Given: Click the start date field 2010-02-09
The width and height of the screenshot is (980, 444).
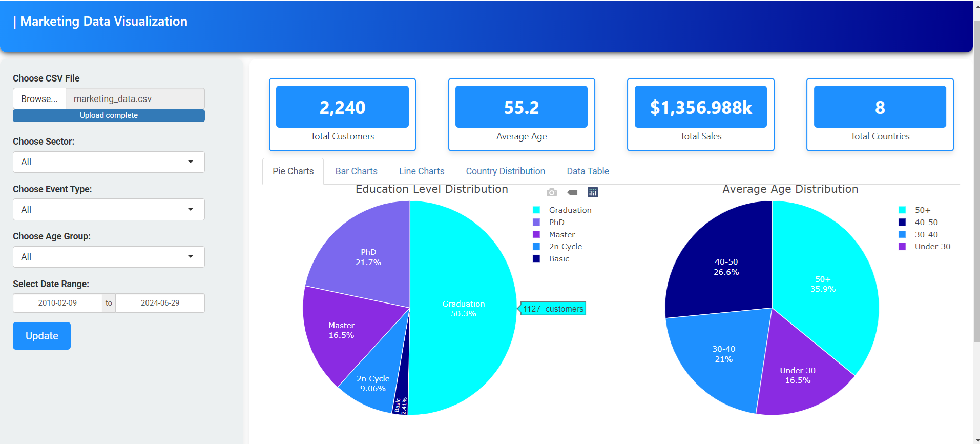Looking at the screenshot, I should click(x=57, y=303).
